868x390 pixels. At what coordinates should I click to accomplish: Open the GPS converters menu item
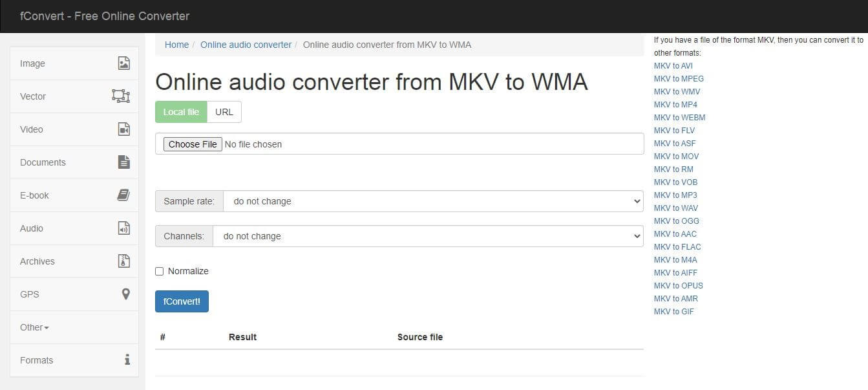[74, 294]
